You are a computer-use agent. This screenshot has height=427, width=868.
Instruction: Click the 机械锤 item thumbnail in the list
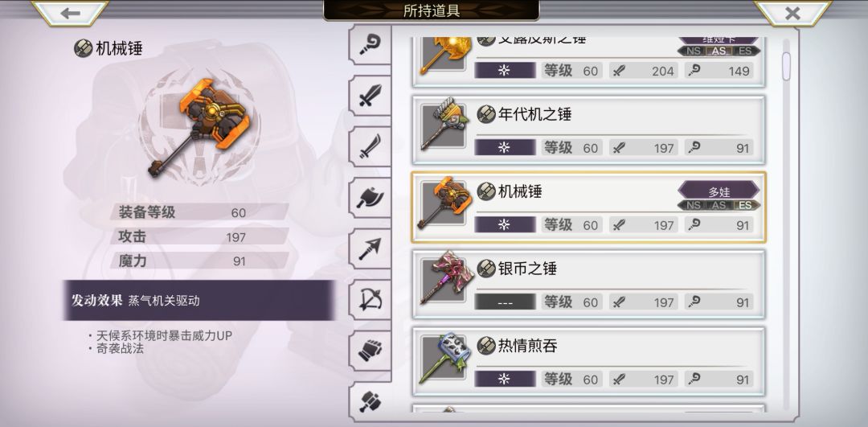445,203
